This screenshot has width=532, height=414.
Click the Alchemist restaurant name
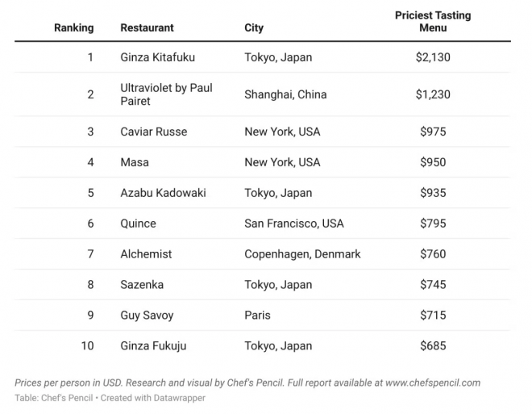[x=146, y=254]
